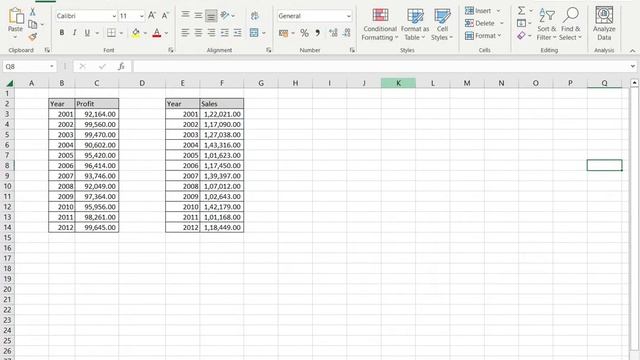Screen dimensions: 640x360
Task: Apply the red Font Color
Action: point(156,33)
